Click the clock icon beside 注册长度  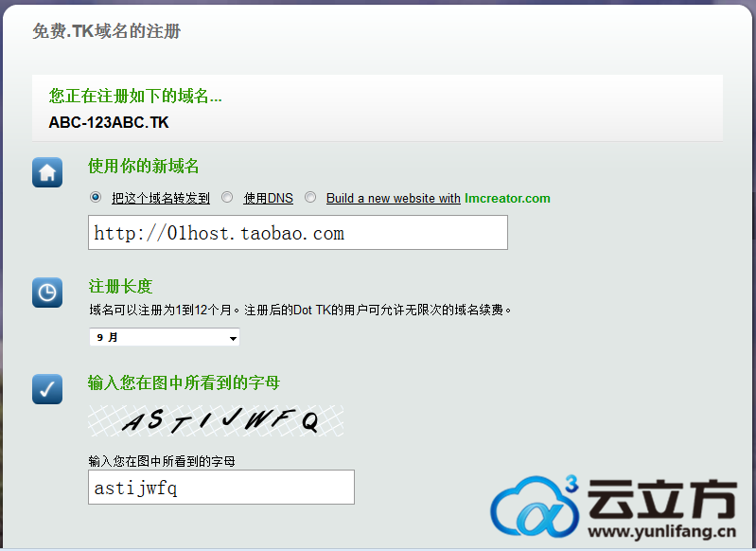[x=47, y=293]
